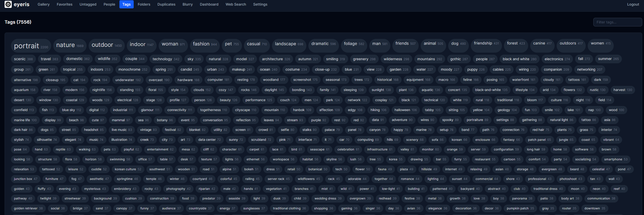The image size is (644, 215).
Task: Select the black and white 280 tag
Action: click(519, 59)
